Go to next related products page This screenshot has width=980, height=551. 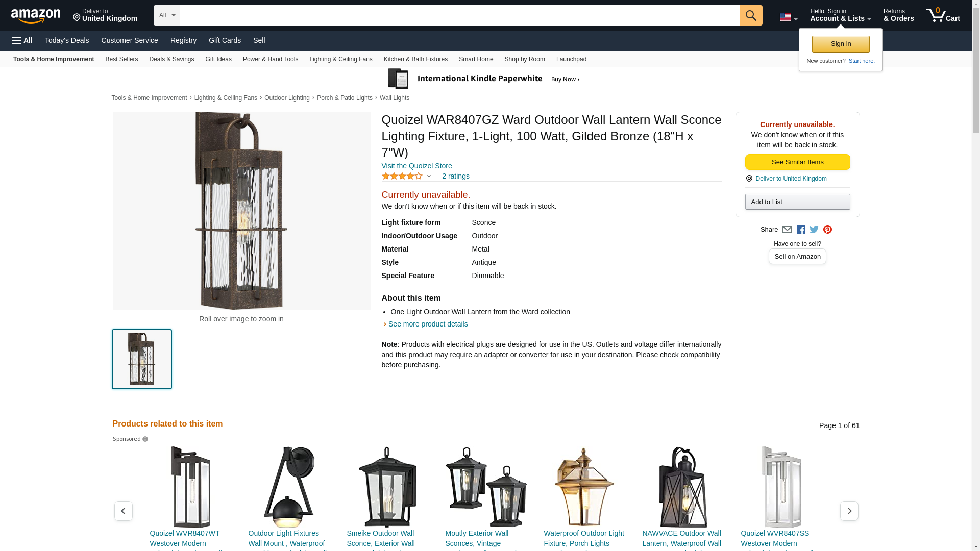(849, 511)
